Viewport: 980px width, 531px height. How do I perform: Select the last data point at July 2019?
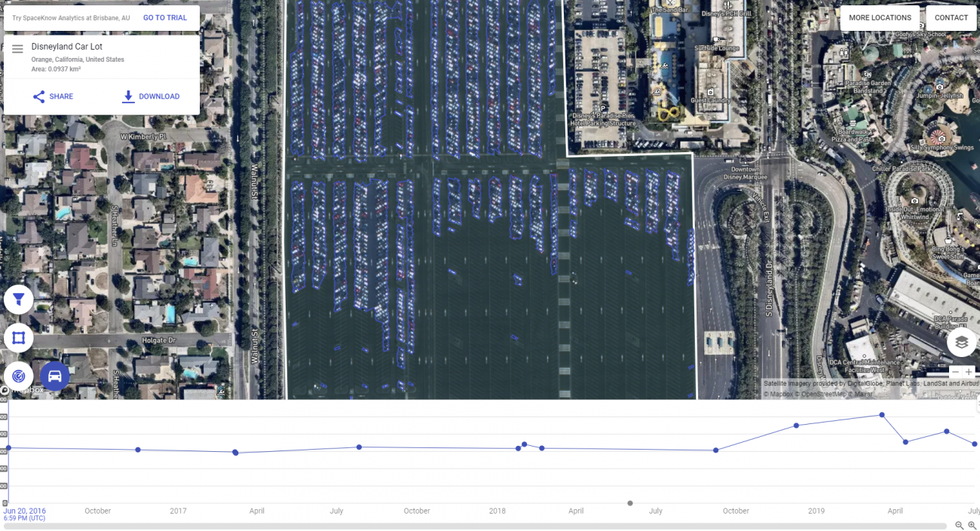[975, 444]
